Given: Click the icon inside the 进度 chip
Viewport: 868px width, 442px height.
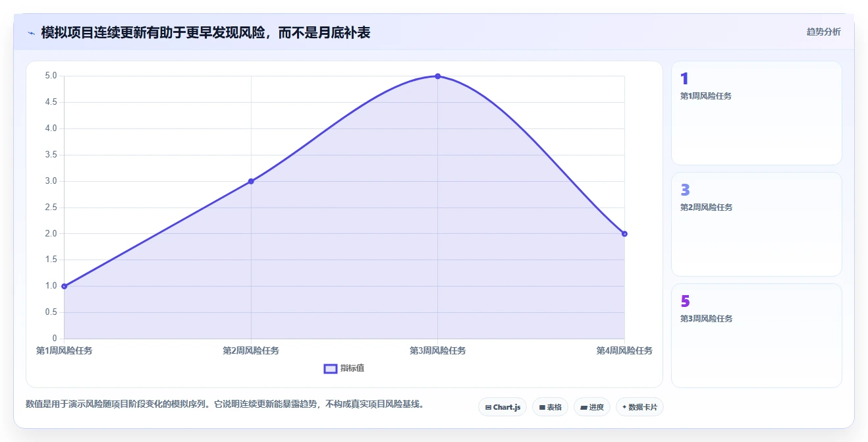Looking at the screenshot, I should click(583, 408).
